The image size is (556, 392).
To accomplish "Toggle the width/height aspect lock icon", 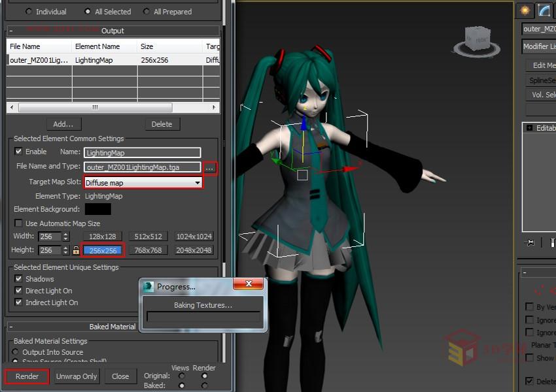I will (x=76, y=250).
